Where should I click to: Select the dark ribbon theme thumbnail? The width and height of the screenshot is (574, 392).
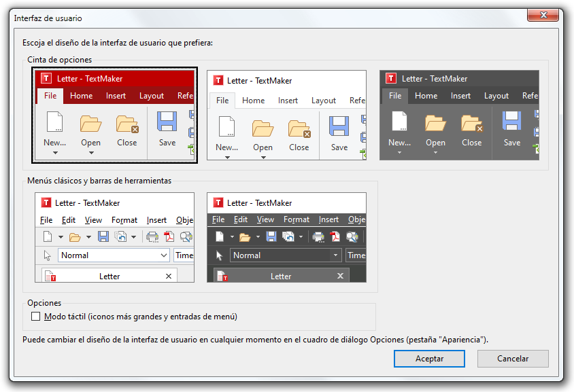[x=459, y=115]
